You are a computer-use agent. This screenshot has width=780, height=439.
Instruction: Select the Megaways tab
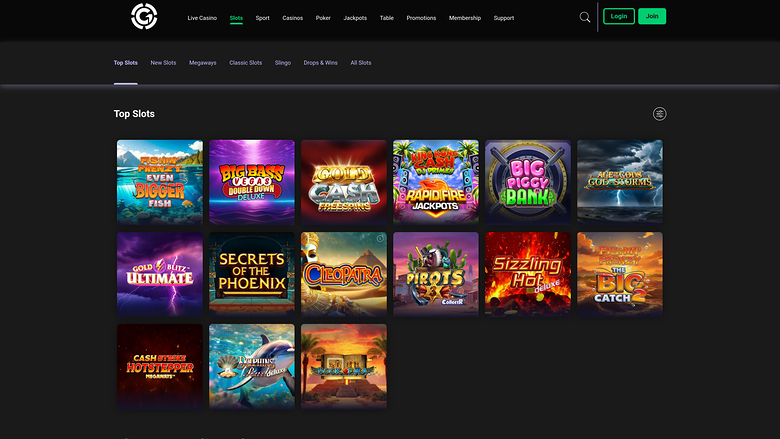202,63
